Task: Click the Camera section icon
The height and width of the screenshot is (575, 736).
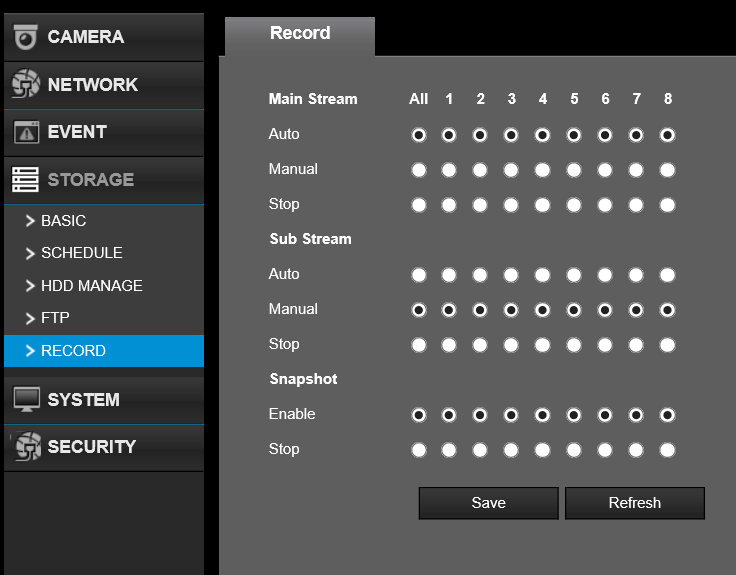Action: 25,37
